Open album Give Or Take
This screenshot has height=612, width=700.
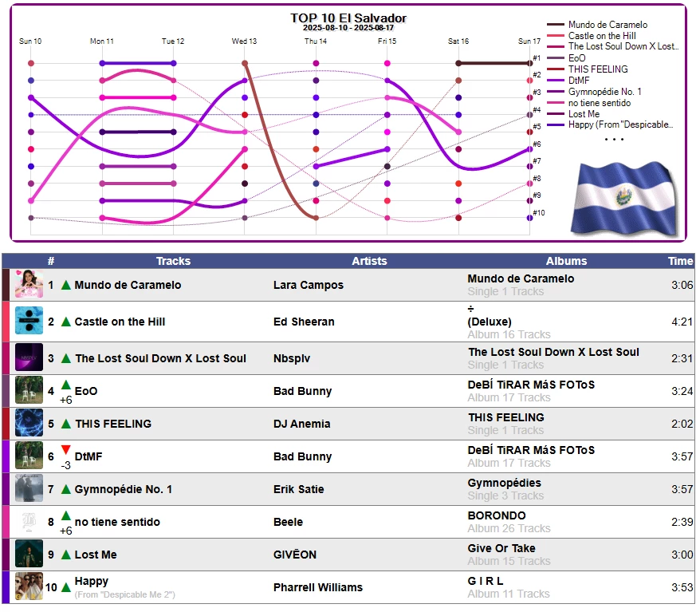tap(501, 548)
